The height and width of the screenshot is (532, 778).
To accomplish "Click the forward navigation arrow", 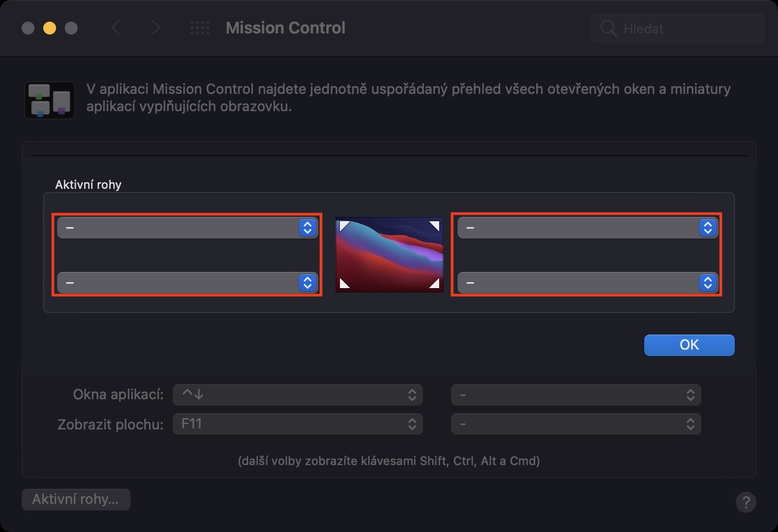I will [155, 28].
